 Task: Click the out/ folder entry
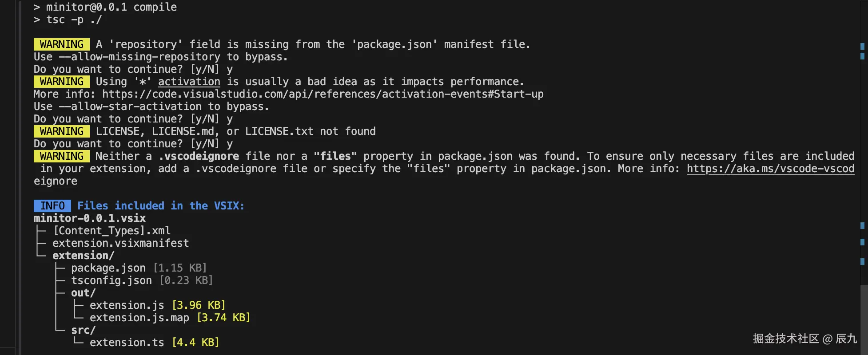[x=83, y=293]
